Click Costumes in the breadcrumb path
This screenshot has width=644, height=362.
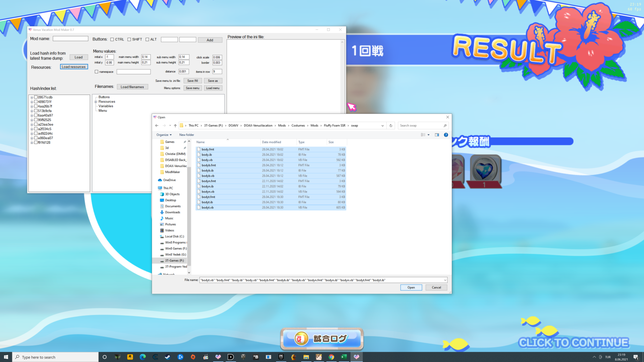coord(298,125)
